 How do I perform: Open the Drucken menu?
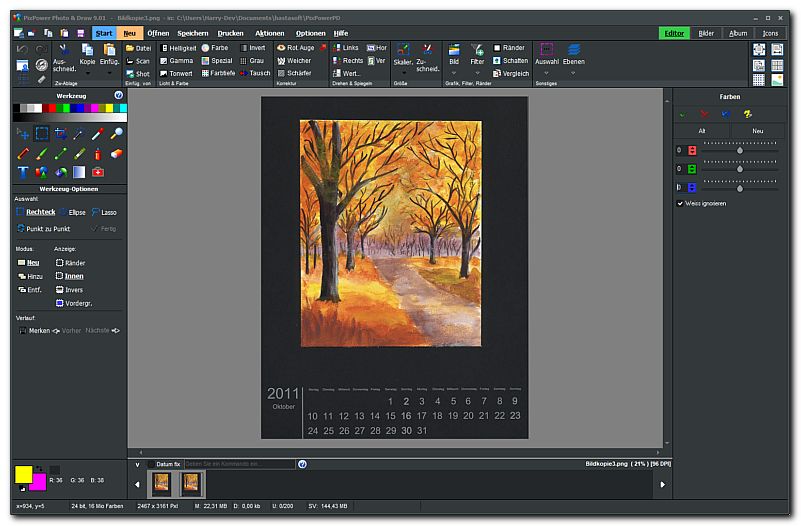point(230,33)
